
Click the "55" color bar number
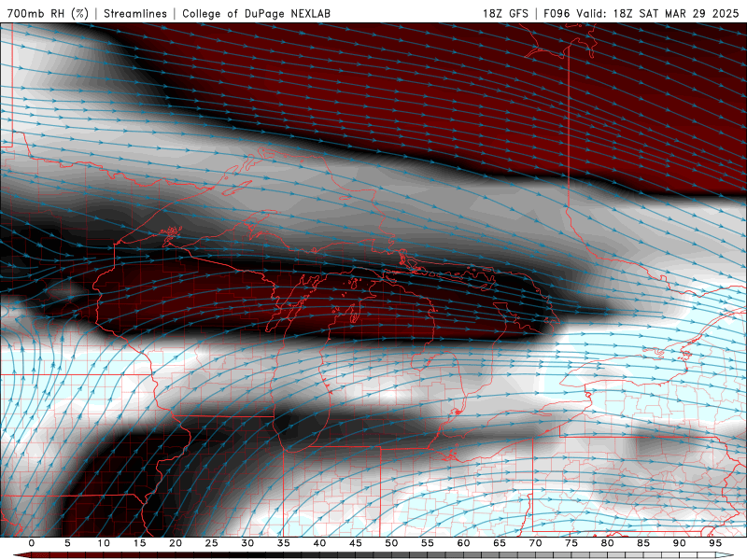coord(428,543)
